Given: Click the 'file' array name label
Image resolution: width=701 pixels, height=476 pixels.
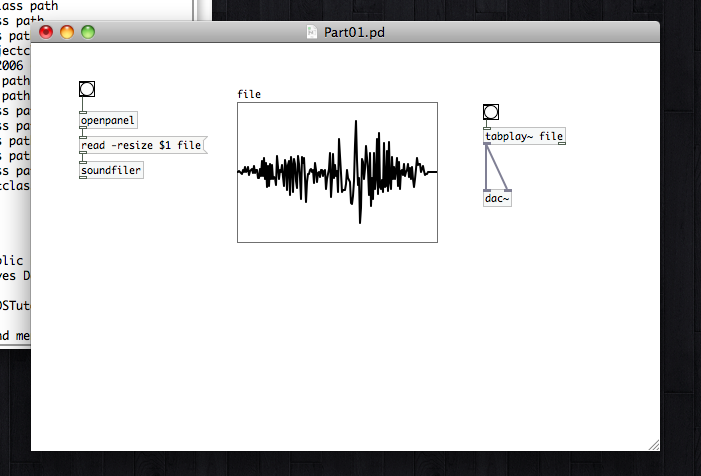Looking at the screenshot, I should click(249, 95).
